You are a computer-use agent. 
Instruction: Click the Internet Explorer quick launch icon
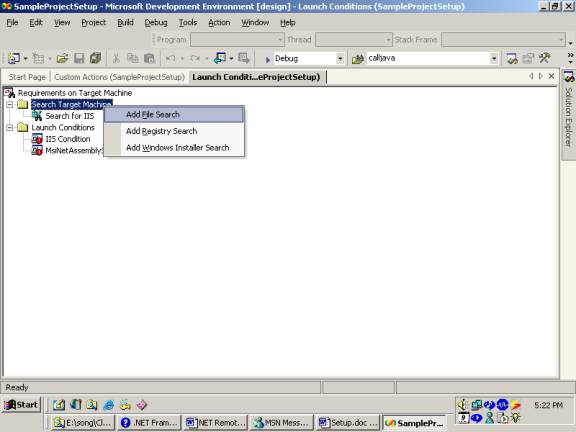tap(108, 405)
